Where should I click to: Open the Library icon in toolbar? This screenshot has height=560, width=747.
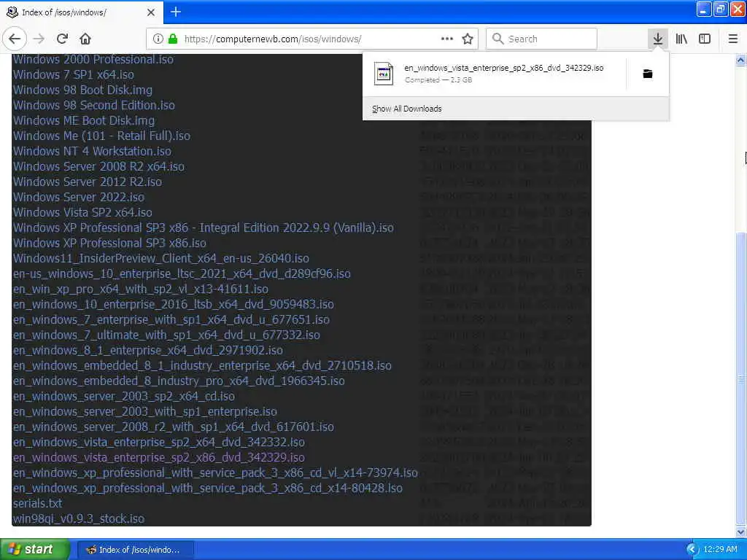(x=681, y=39)
